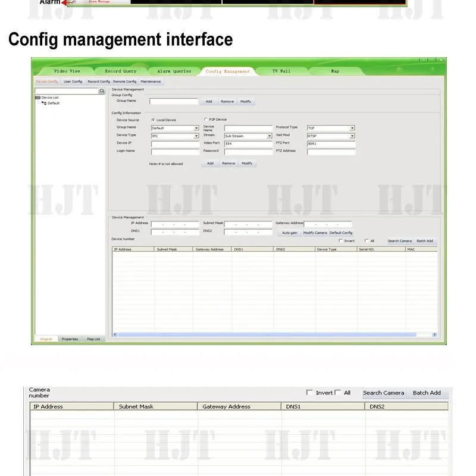Click the Password input field
The image size is (476, 476).
click(248, 152)
